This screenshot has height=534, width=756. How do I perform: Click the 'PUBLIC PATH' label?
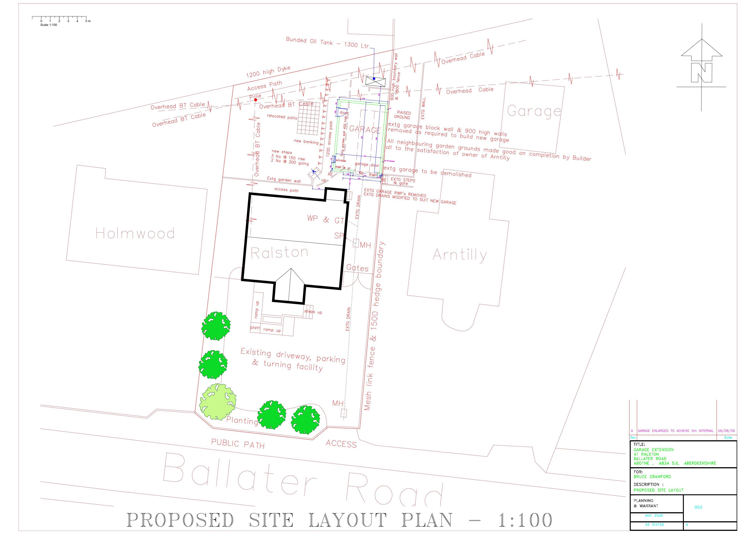pyautogui.click(x=238, y=443)
